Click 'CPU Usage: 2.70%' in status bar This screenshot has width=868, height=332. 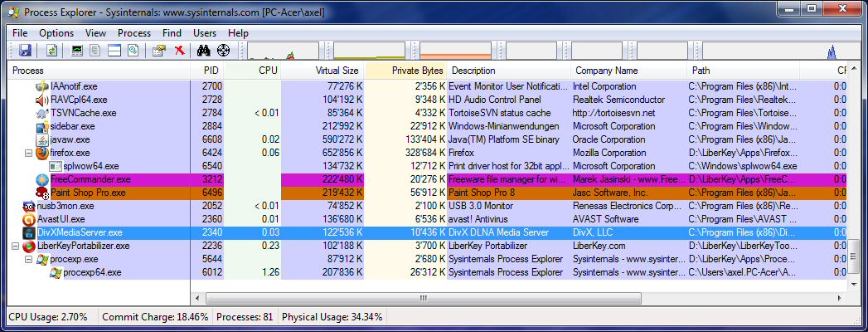48,317
